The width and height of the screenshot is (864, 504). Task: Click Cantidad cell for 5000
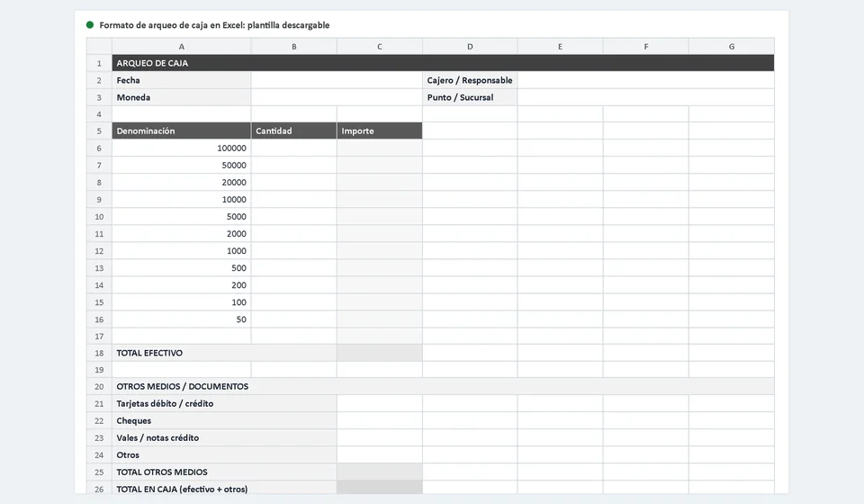(293, 217)
